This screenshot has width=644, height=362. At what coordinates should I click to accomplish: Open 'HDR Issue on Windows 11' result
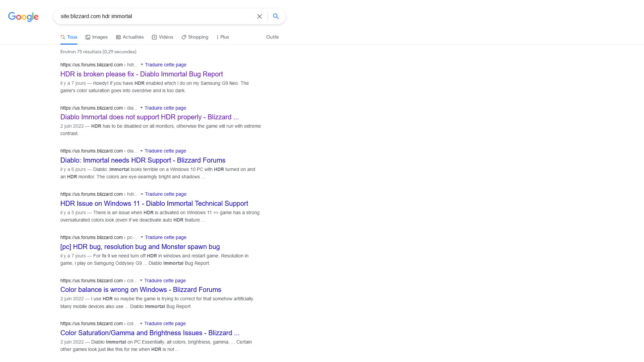click(154, 203)
